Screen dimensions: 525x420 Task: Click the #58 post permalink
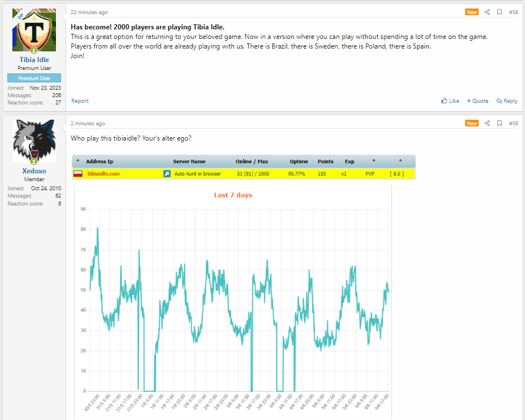[x=513, y=12]
